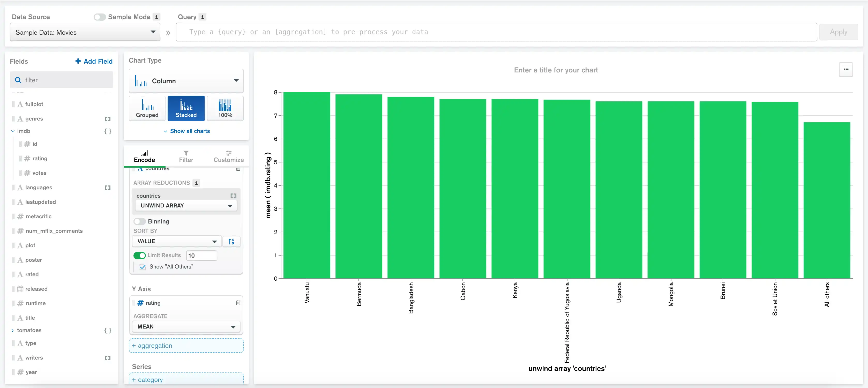
Task: Click the Grouped chart type icon
Action: tap(147, 108)
